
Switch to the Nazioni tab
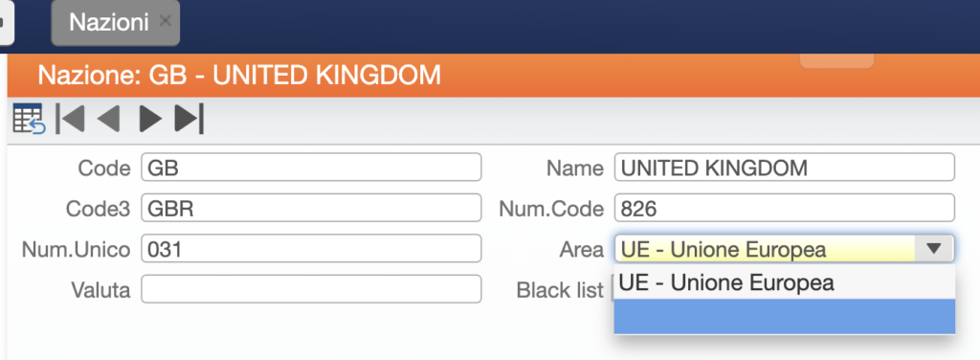[116, 23]
